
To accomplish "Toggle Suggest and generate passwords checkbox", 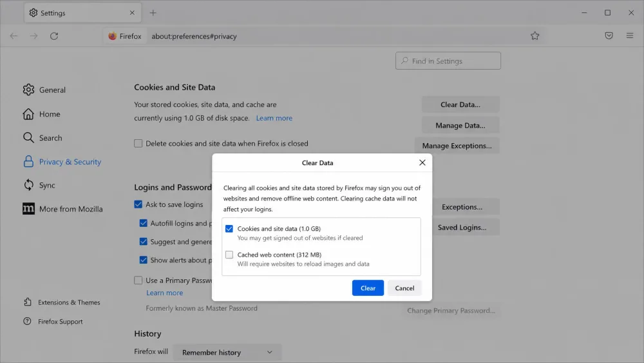I will (x=144, y=242).
